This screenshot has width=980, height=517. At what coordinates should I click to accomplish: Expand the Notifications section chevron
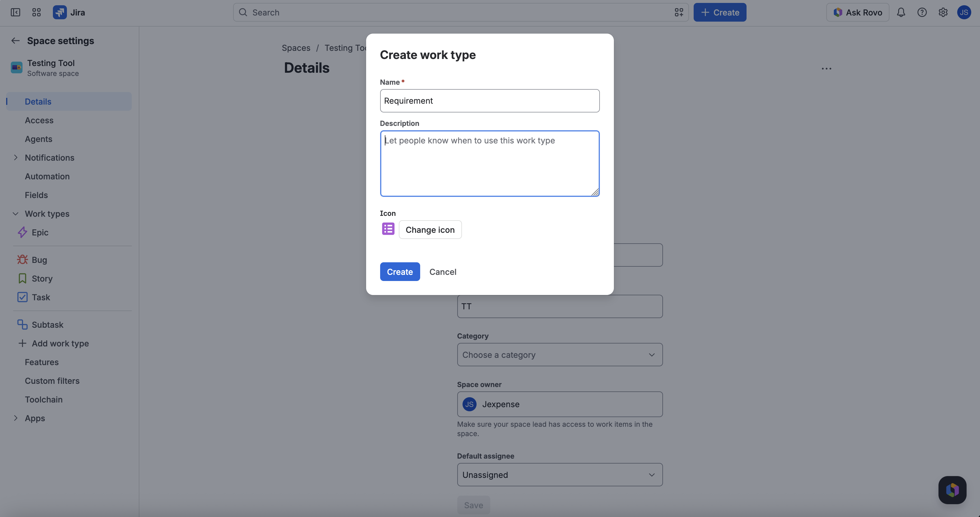[x=15, y=157]
